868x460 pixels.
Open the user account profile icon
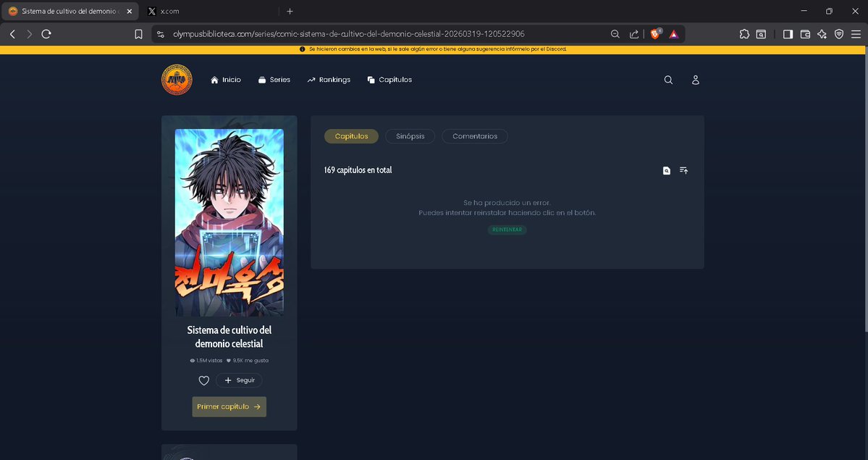695,80
